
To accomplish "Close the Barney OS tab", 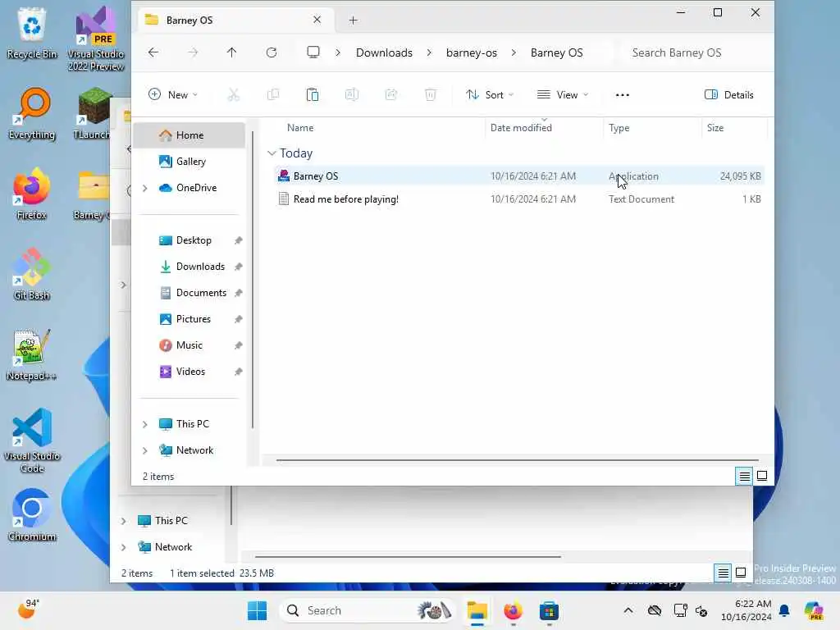I will pyautogui.click(x=317, y=20).
